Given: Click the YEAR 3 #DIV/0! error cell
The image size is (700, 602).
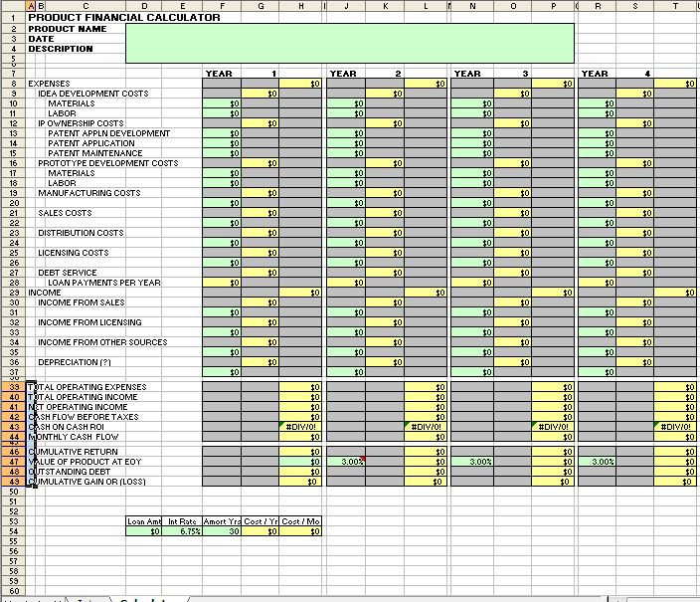Looking at the screenshot, I should pyautogui.click(x=553, y=427).
